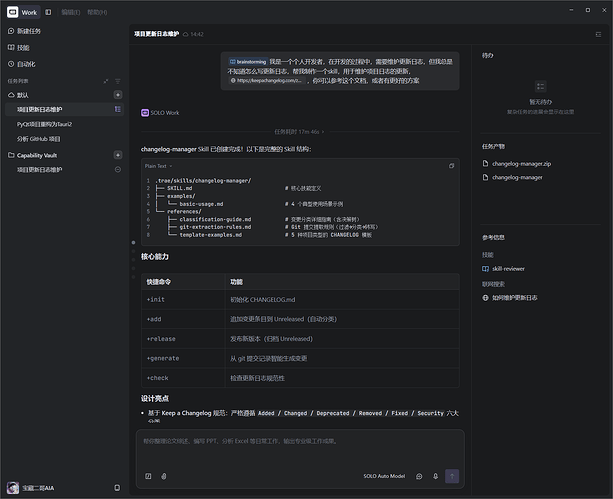Click the +init command cell
The height and width of the screenshot is (499, 613).
(183, 300)
